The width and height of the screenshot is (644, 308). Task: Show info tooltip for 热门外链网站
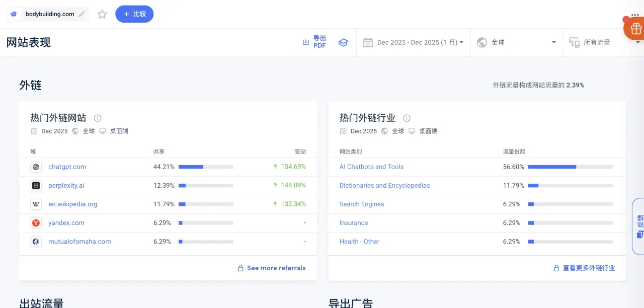[x=98, y=118]
